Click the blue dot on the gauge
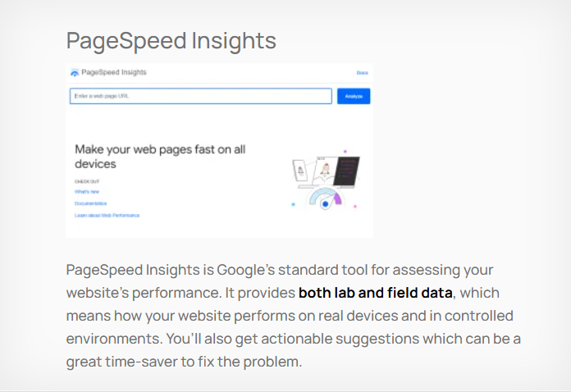The height and width of the screenshot is (392, 571). pyautogui.click(x=326, y=203)
